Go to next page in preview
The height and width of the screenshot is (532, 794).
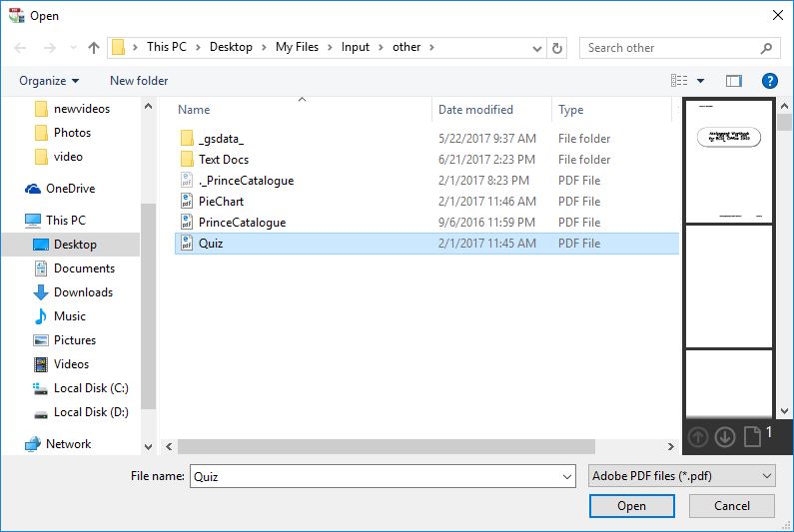(725, 436)
